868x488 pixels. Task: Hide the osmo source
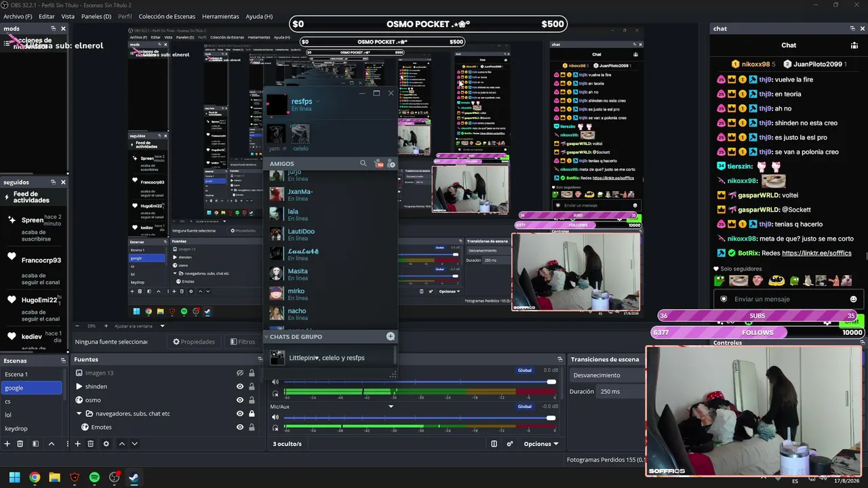pyautogui.click(x=239, y=400)
